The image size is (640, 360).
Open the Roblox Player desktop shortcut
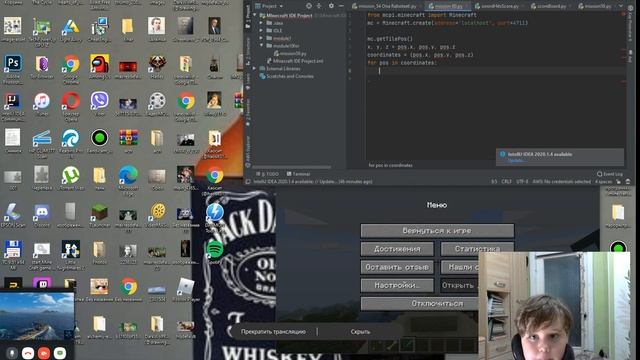click(x=186, y=287)
